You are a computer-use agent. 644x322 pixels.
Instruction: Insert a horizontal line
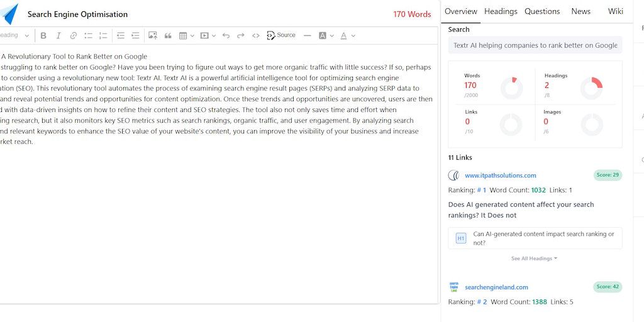[x=307, y=36]
